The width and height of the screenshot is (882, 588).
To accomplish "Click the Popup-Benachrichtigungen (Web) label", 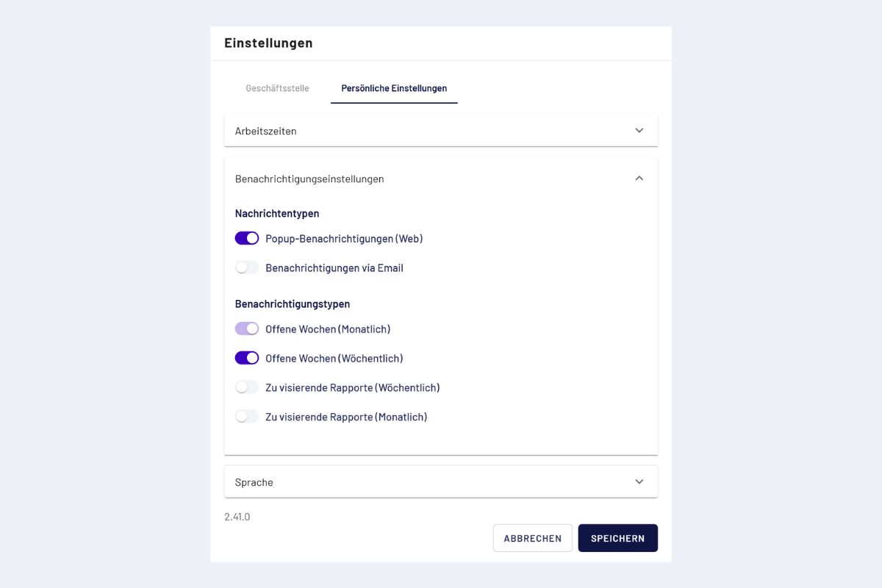I will 344,239.
